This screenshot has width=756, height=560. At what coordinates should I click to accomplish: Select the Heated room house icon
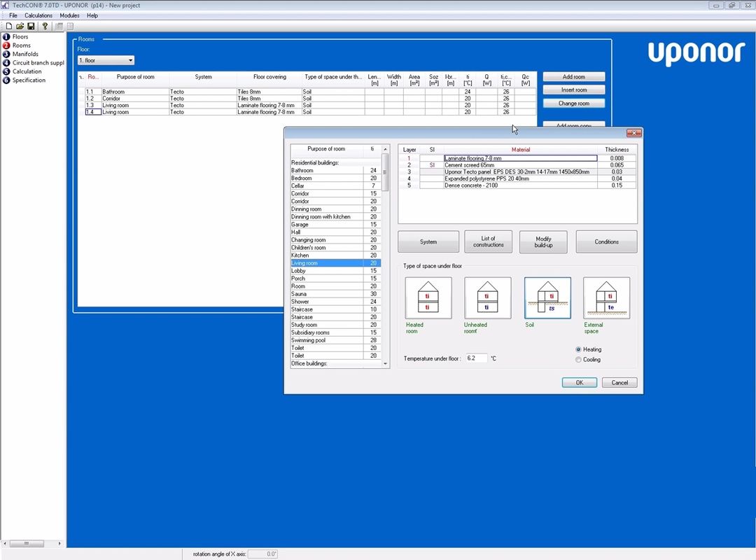(428, 298)
